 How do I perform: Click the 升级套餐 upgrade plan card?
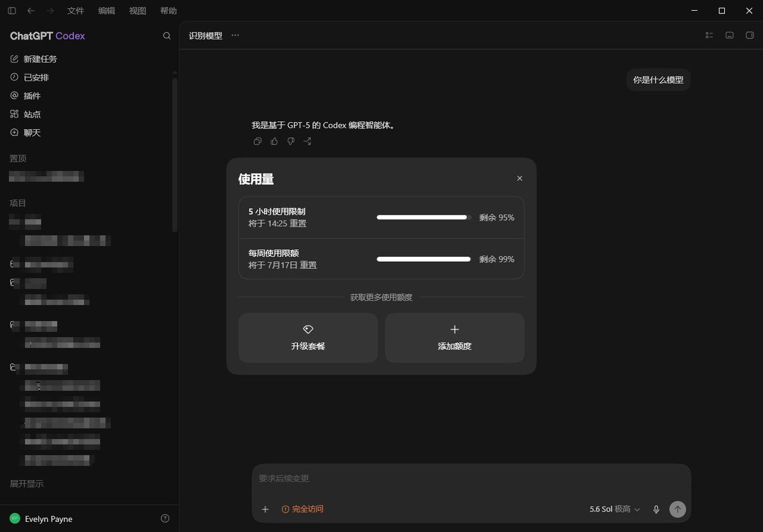308,338
